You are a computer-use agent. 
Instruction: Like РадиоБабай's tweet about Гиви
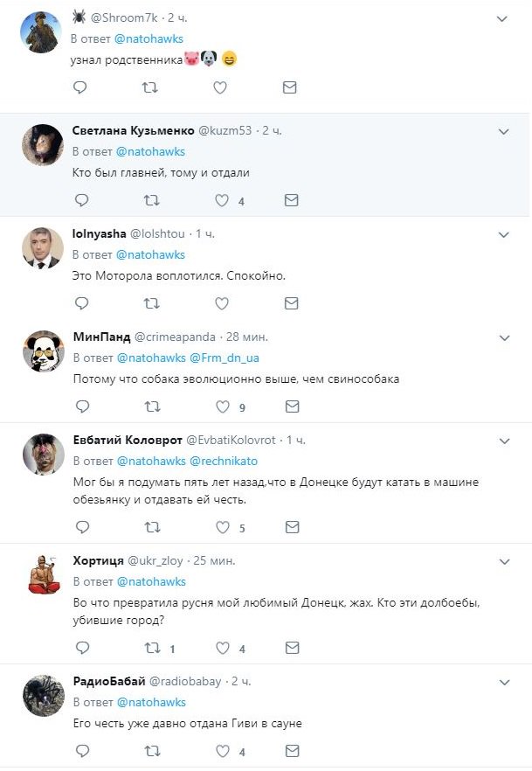pos(221,751)
